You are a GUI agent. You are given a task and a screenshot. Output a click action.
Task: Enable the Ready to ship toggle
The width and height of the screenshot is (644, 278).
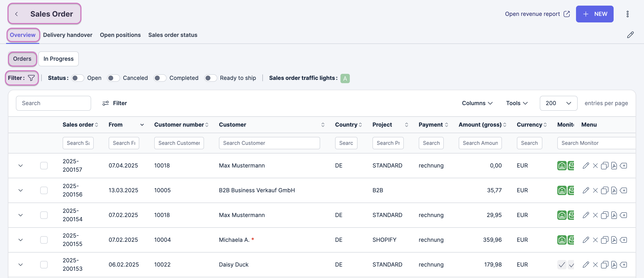click(211, 78)
